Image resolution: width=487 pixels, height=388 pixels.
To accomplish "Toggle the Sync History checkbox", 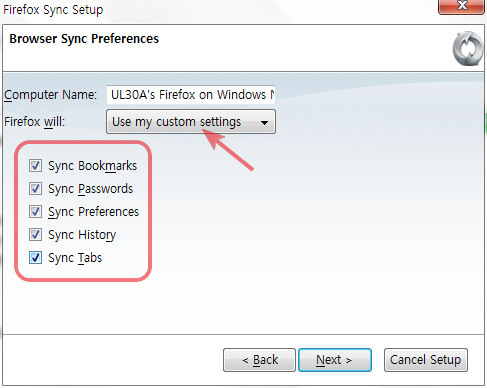I will pyautogui.click(x=35, y=234).
